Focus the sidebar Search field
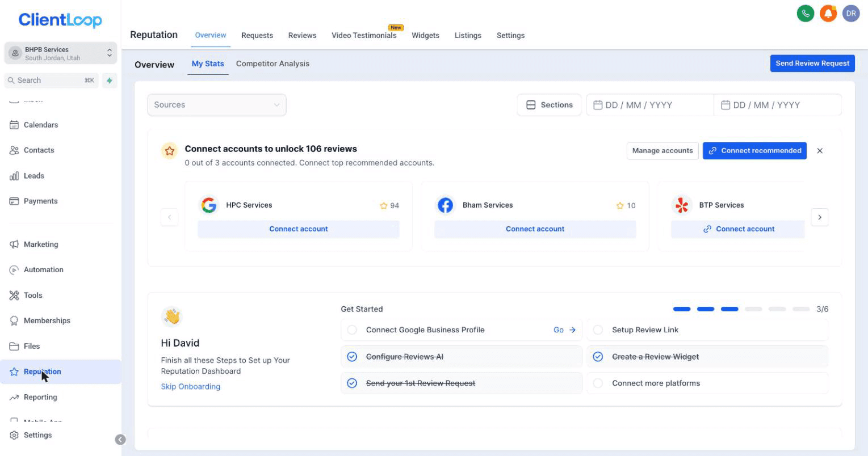868x456 pixels. coord(51,81)
